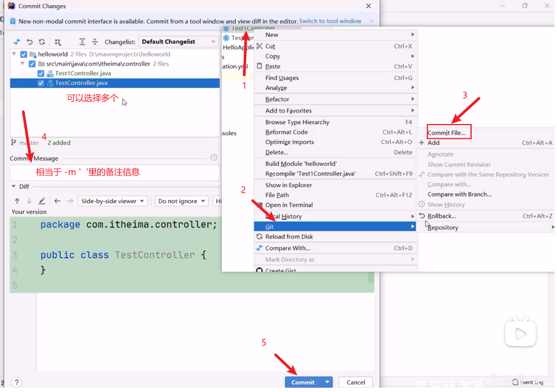The height and width of the screenshot is (392, 557).
Task: Open commit message history clock icon
Action: [x=214, y=158]
